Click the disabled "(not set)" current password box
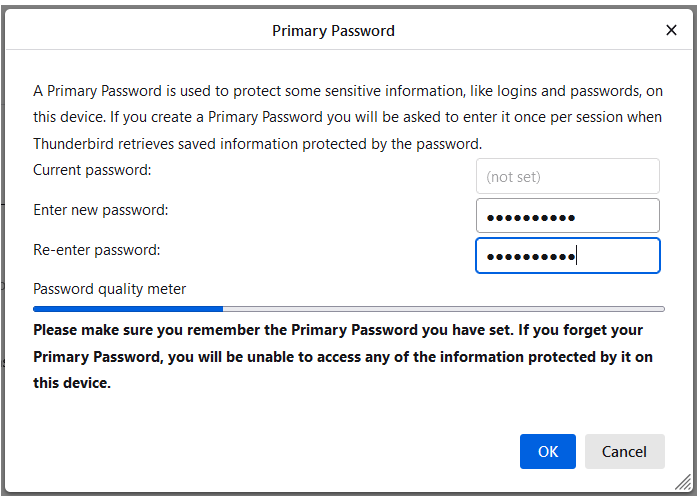 click(567, 176)
